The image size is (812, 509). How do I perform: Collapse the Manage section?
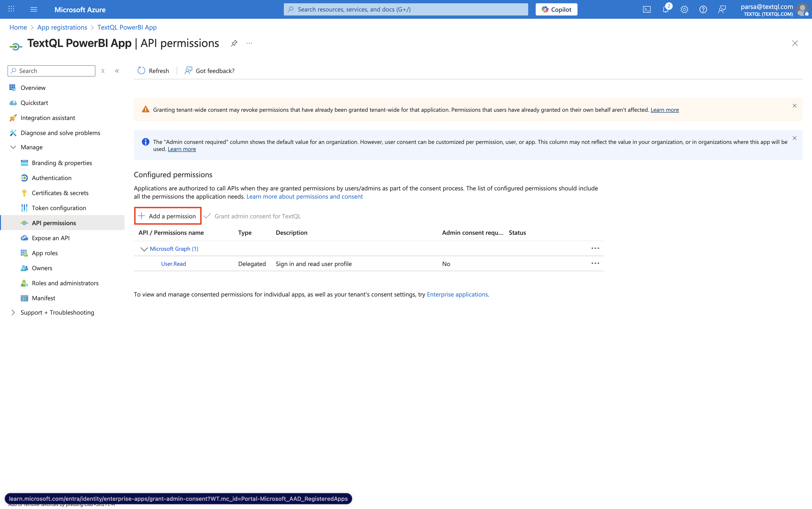13,147
